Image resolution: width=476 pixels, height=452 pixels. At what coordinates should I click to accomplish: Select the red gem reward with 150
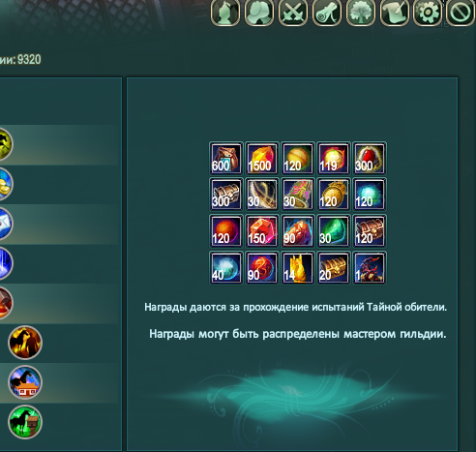[262, 231]
